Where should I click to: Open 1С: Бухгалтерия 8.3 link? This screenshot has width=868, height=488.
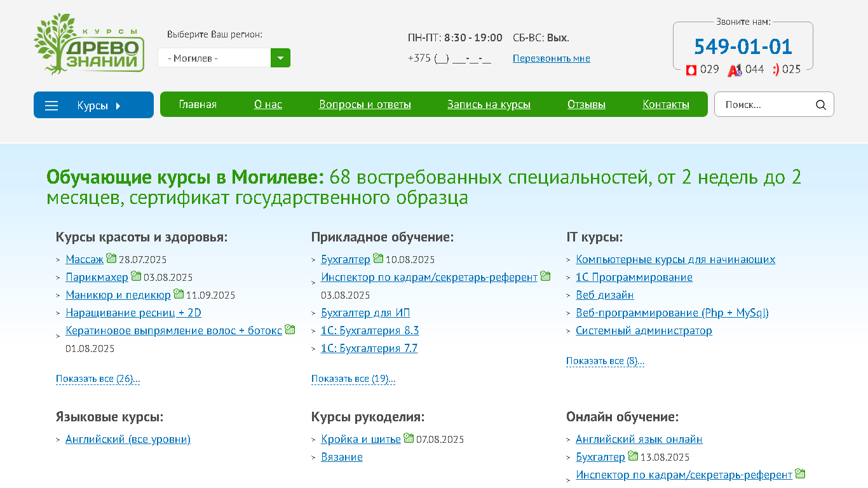[370, 330]
